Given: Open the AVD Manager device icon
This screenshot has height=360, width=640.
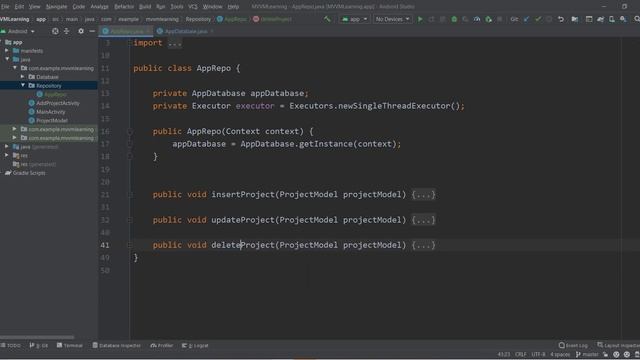Looking at the screenshot, I should pyautogui.click(x=611, y=19).
